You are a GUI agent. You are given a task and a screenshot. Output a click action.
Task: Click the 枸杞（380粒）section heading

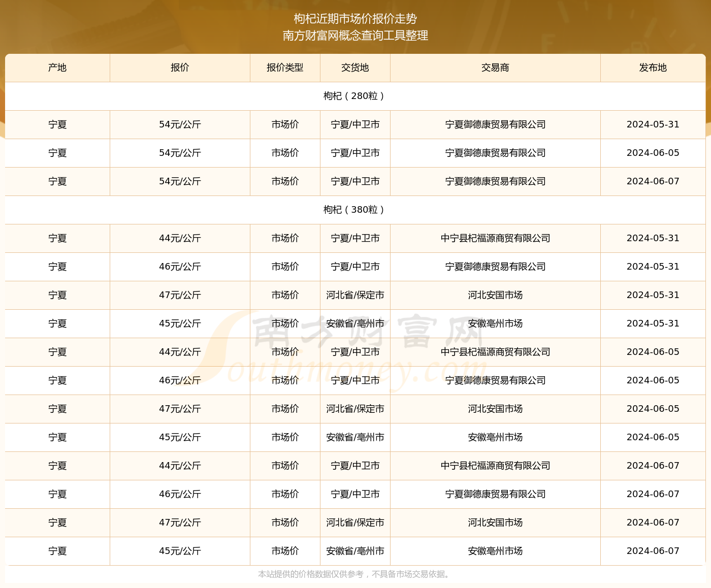pos(355,210)
